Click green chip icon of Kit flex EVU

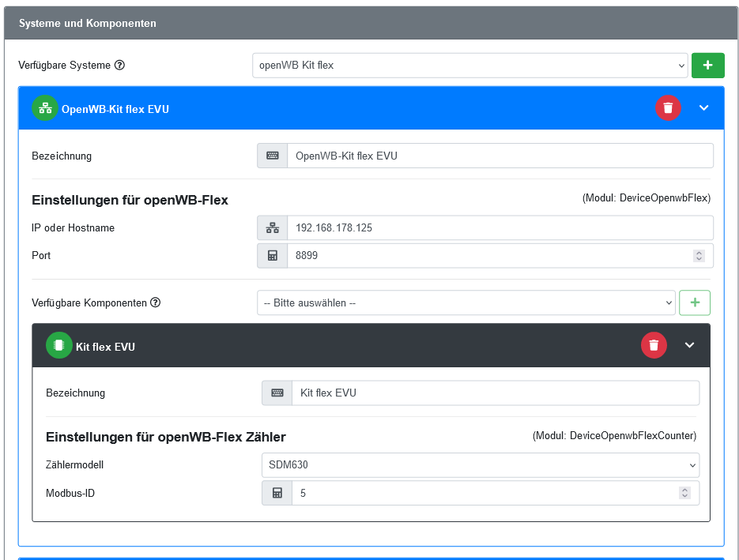pyautogui.click(x=59, y=345)
